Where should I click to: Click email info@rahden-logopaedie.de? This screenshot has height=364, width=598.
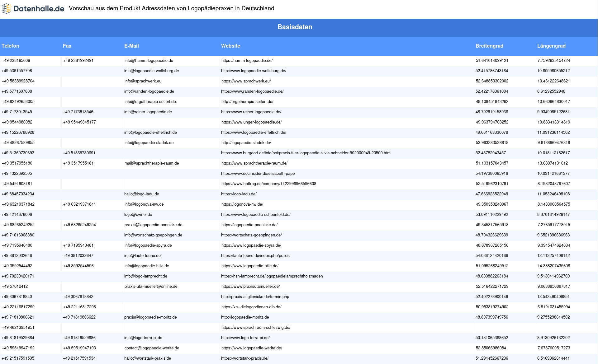(149, 91)
